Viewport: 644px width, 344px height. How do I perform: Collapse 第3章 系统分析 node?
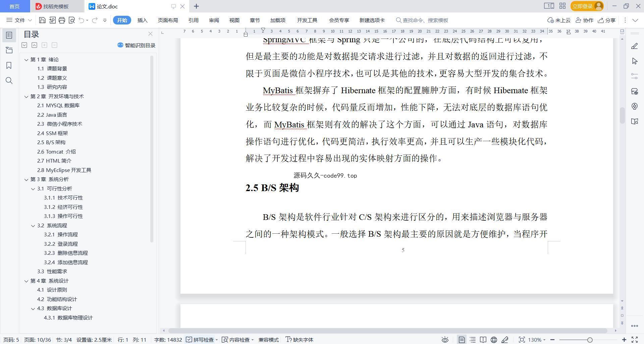pos(26,179)
